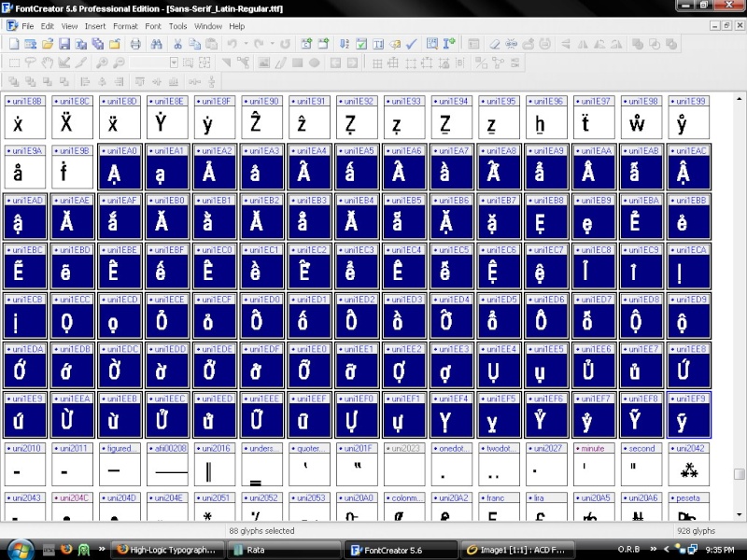The image size is (747, 560).
Task: Click the blue checkmark validate icon
Action: pos(411,44)
